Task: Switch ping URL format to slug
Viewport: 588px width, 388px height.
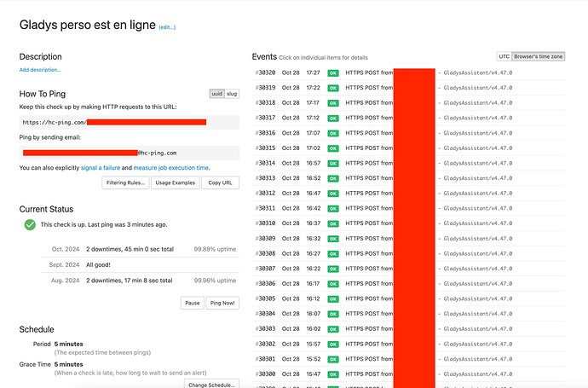Action: point(232,94)
